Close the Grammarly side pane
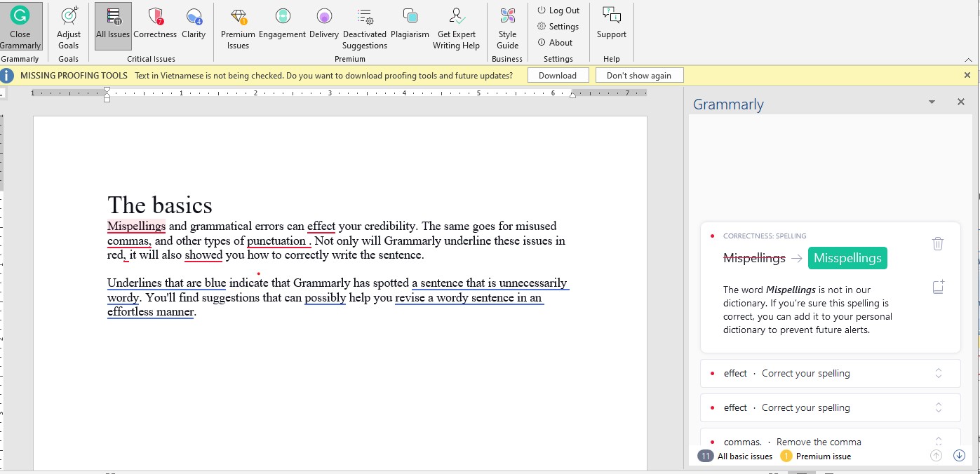980x474 pixels. [x=961, y=102]
